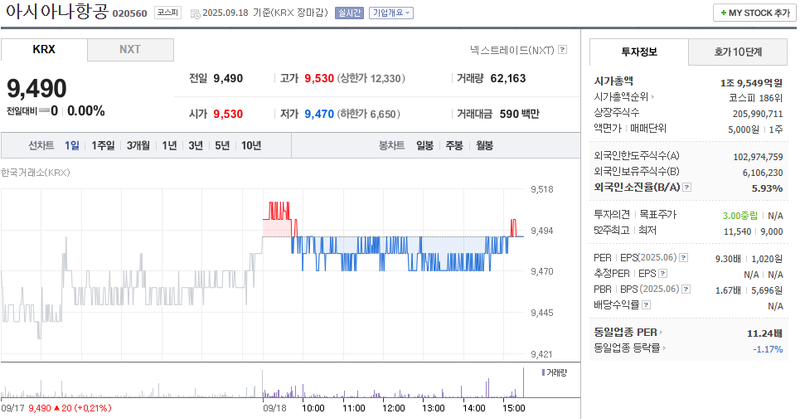Open 시가총액순위 link

coord(624,96)
